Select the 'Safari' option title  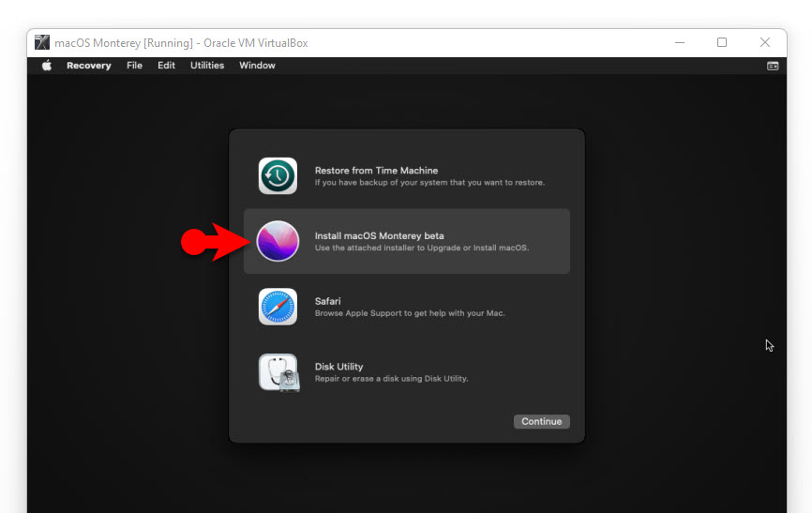pyautogui.click(x=328, y=301)
